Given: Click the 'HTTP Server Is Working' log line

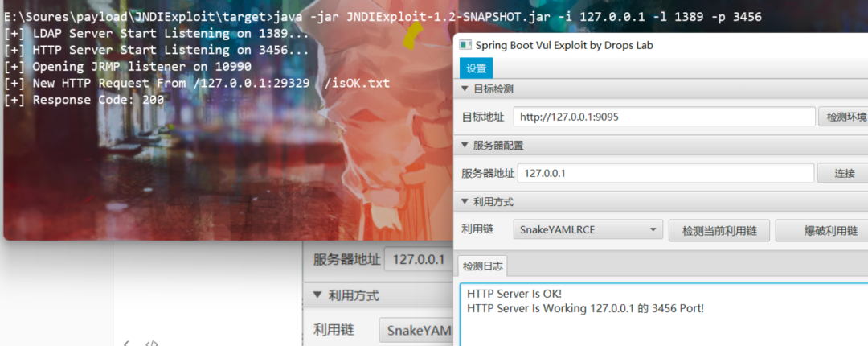Looking at the screenshot, I should [x=586, y=308].
